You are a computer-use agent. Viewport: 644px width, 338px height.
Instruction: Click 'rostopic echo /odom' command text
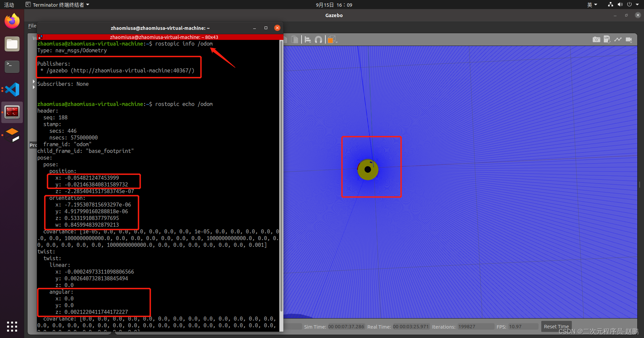point(184,104)
